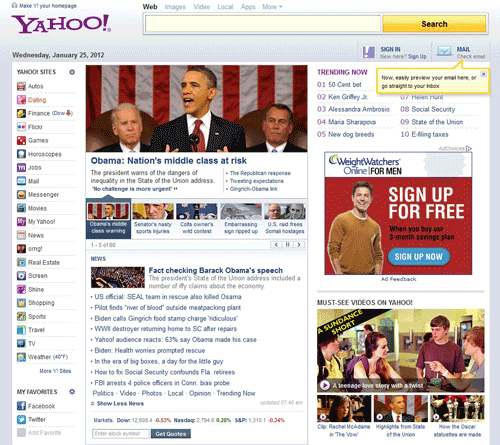Click the Horoscopes icon

(x=21, y=154)
